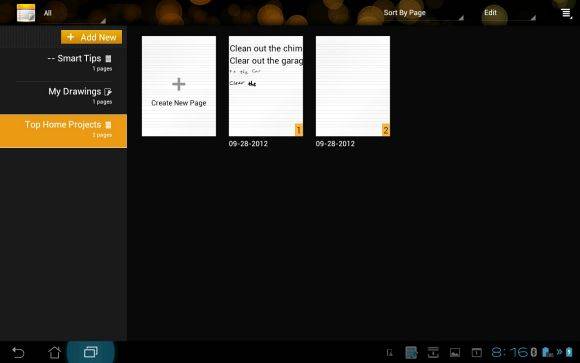Open the calendar notification icon
This screenshot has height=363, width=580.
point(477,353)
